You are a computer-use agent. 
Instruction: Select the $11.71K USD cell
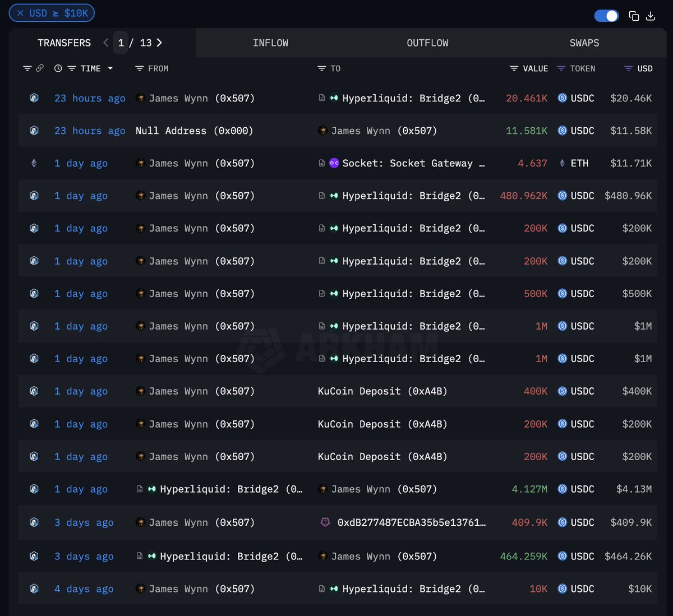631,163
